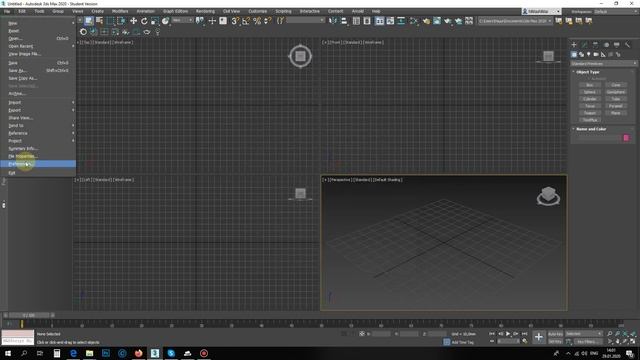Click the Perspective viewport ViewCube
Viewport: 640px width, 360px height.
pyautogui.click(x=548, y=196)
